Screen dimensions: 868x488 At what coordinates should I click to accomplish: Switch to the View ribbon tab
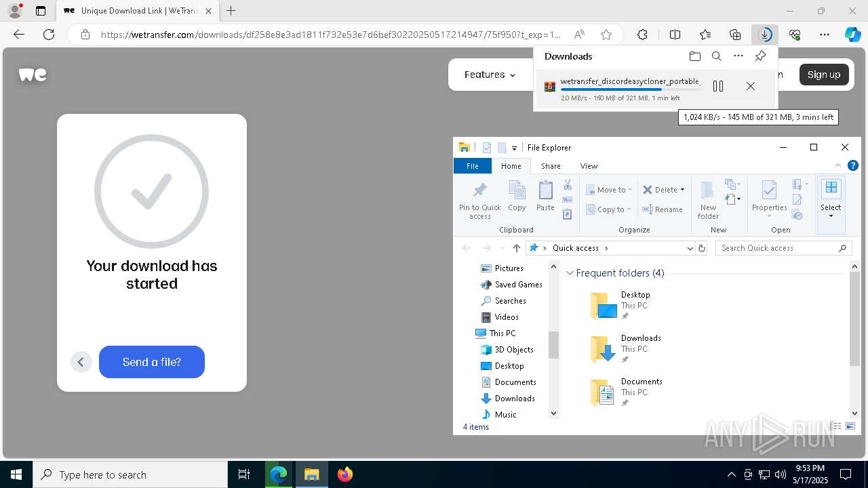[589, 166]
